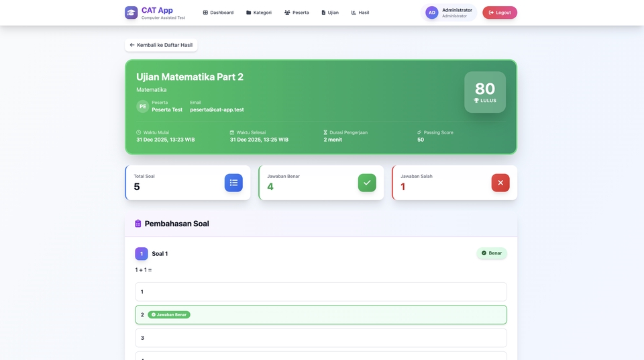
Task: Click the blue list icon in Total Soal
Action: click(x=233, y=183)
